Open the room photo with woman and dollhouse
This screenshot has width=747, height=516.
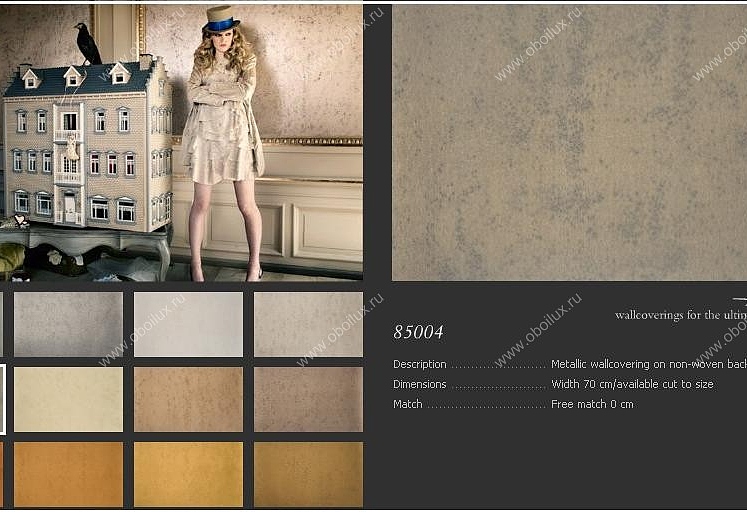coord(182,142)
